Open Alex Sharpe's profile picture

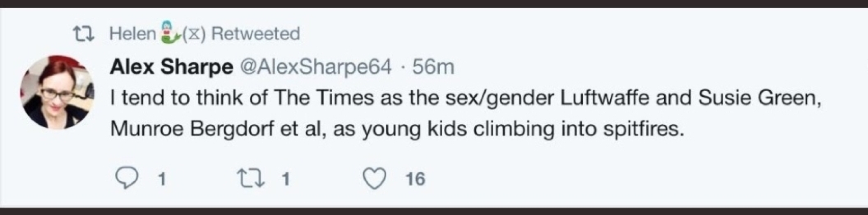pyautogui.click(x=57, y=92)
